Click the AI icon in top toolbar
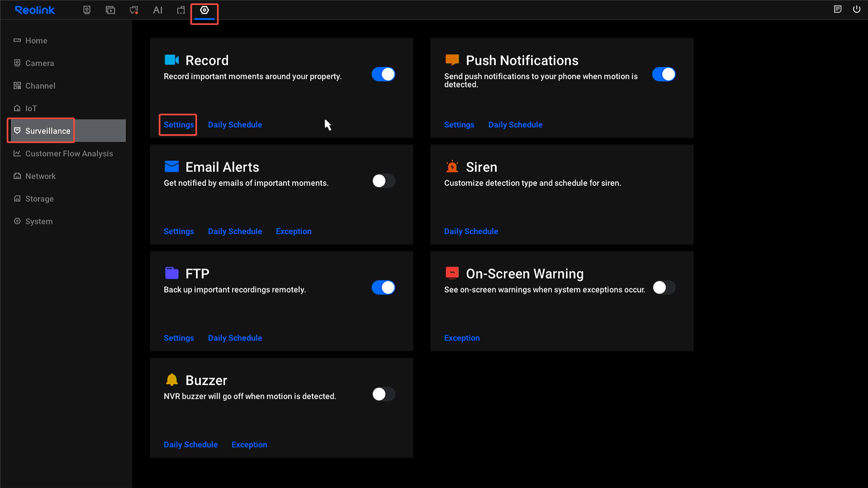The height and width of the screenshot is (488, 868). 158,10
